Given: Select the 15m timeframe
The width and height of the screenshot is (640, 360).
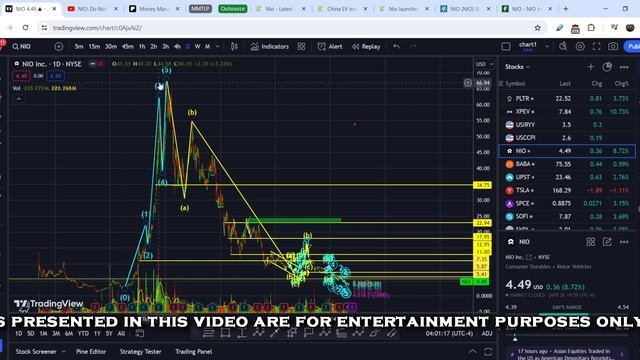Looking at the screenshot, I should 94,47.
